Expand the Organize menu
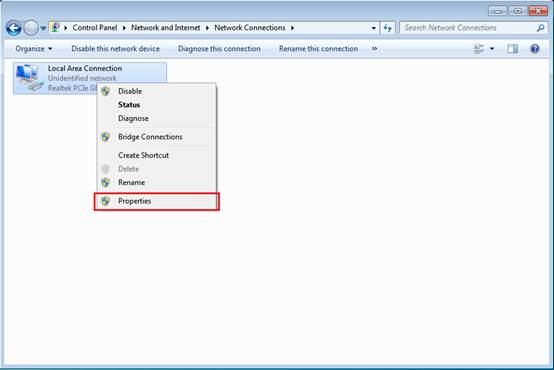 (x=34, y=49)
